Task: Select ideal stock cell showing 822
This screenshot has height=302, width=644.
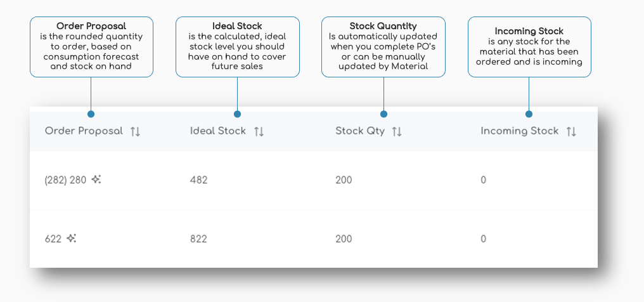Action: click(198, 239)
